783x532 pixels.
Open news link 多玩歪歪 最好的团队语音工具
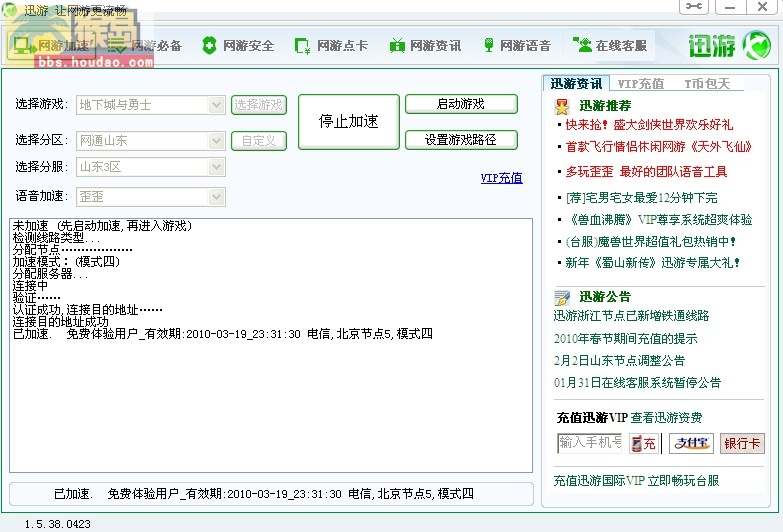pyautogui.click(x=646, y=172)
